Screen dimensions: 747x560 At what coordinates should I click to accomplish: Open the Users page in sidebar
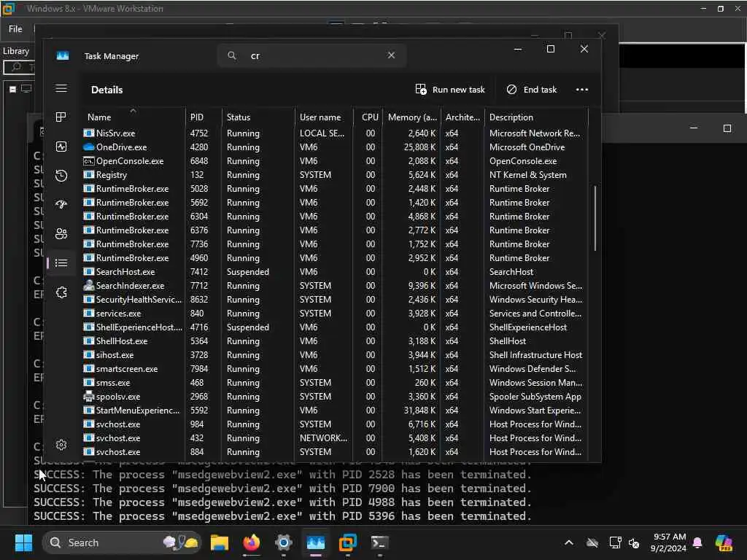click(x=61, y=234)
